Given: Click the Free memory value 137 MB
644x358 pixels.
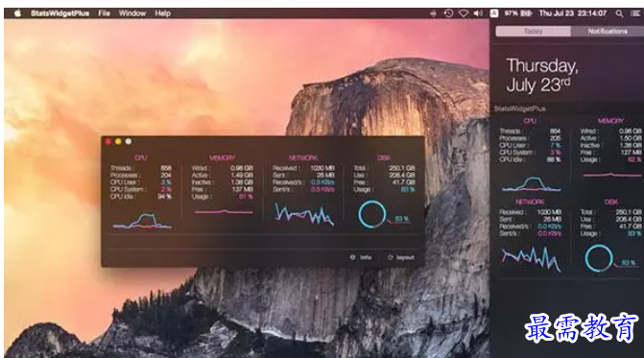Looking at the screenshot, I should (x=242, y=189).
